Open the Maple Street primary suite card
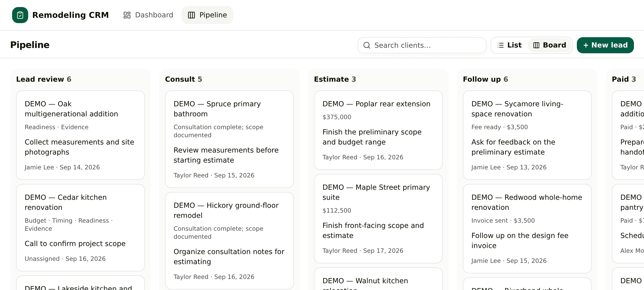The height and width of the screenshot is (290, 644). [378, 219]
